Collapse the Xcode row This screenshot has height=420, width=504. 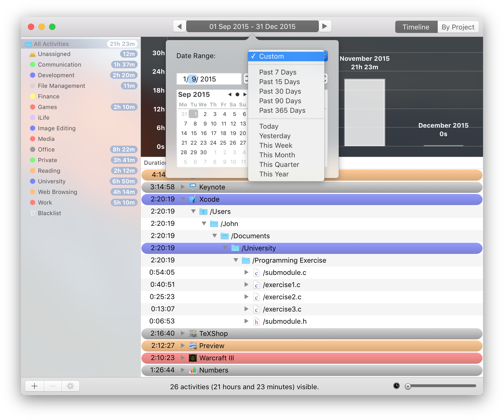[x=183, y=199]
